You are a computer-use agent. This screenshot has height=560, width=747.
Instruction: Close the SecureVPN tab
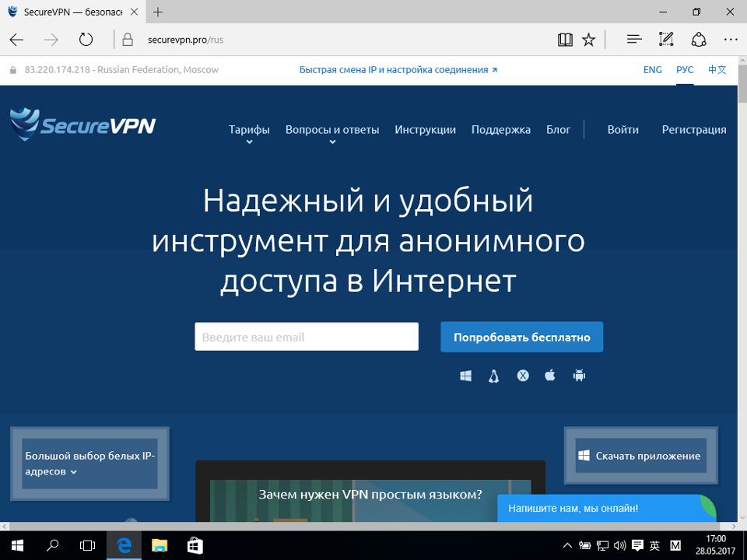tap(135, 12)
